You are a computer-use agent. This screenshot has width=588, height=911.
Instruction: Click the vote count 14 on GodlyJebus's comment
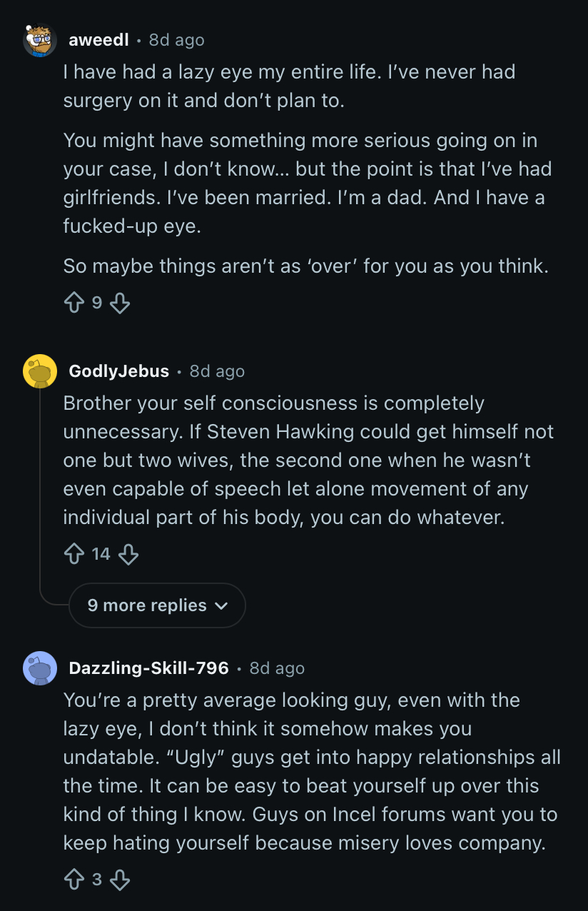point(101,554)
